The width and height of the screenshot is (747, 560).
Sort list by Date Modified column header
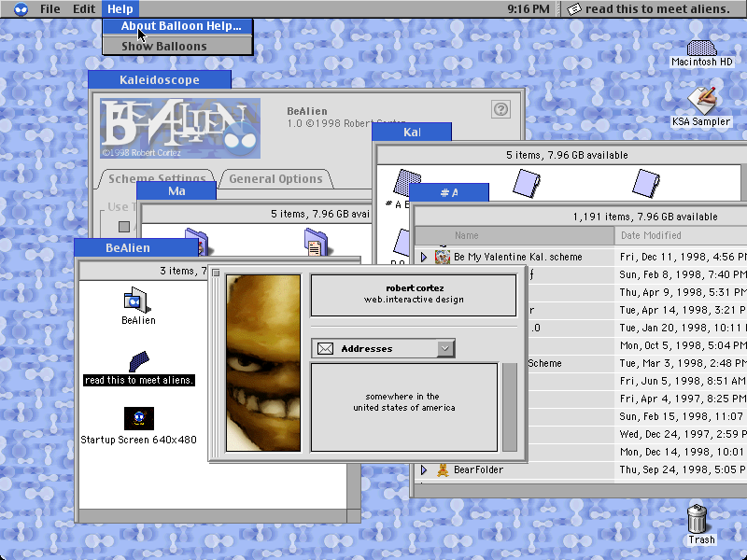pos(681,235)
